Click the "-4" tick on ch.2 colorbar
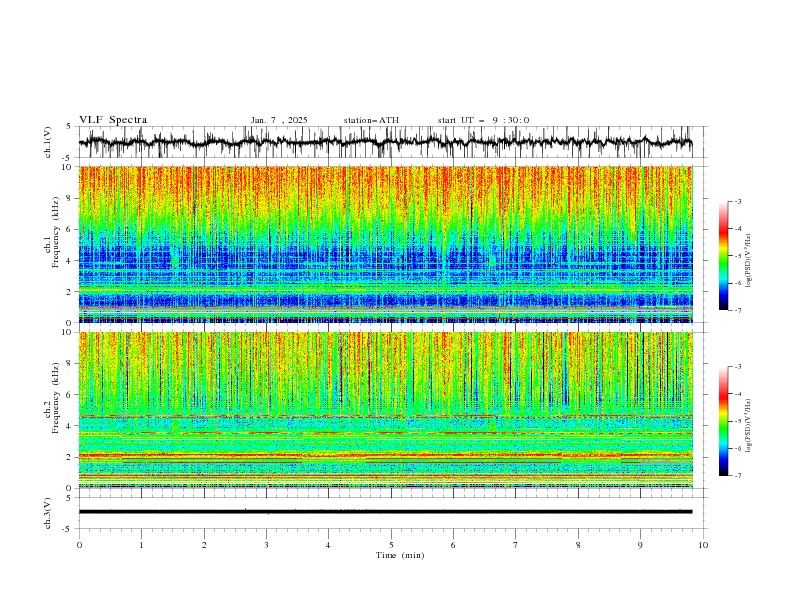The width and height of the screenshot is (792, 612). (x=737, y=394)
